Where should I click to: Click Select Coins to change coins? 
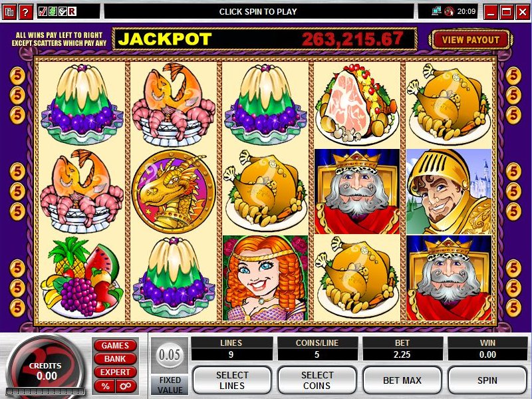pos(317,380)
